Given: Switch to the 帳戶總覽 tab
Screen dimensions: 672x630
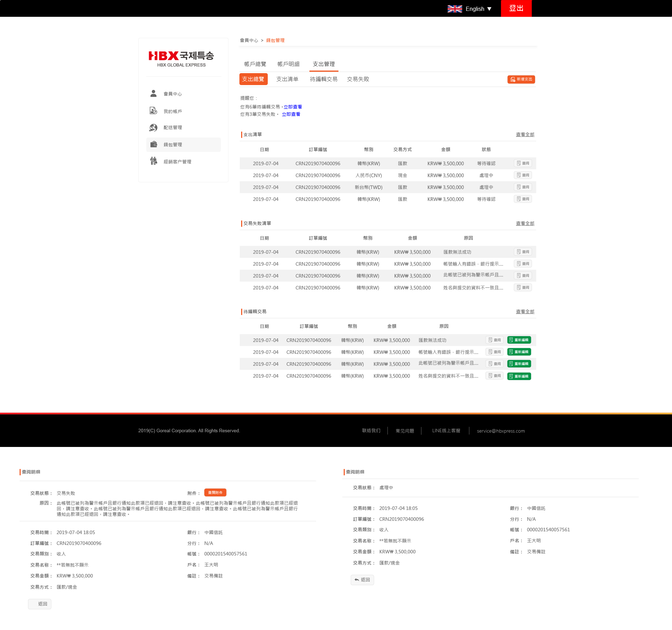Looking at the screenshot, I should tap(255, 64).
